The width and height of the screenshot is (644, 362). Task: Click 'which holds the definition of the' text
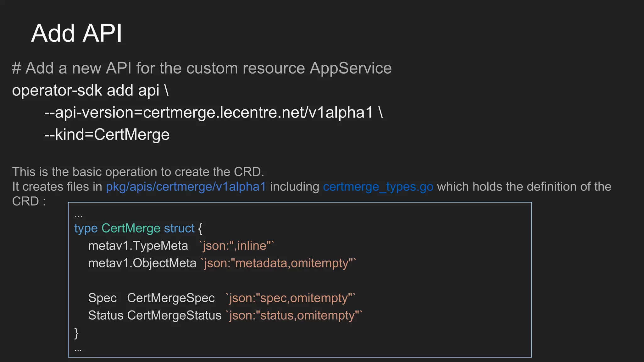[524, 187]
